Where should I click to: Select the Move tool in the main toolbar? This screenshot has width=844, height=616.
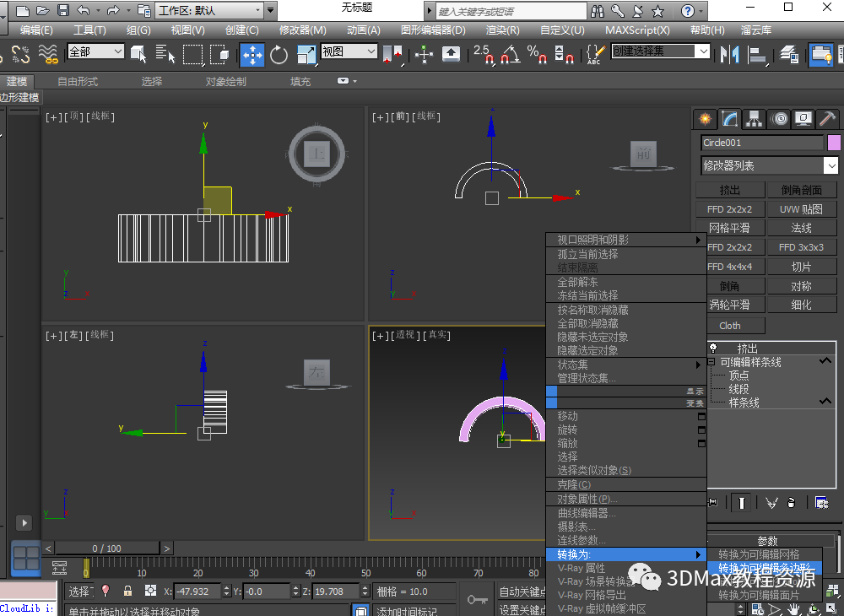pos(252,55)
